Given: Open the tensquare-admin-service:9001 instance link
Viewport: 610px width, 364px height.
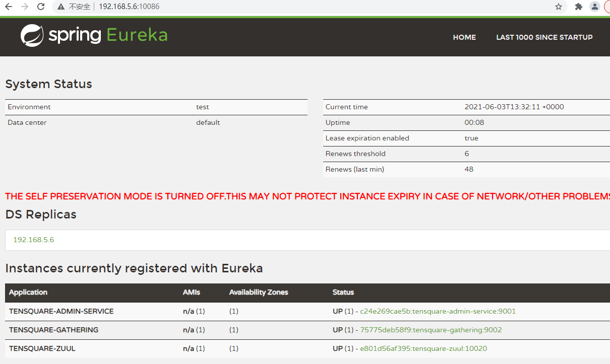Looking at the screenshot, I should (438, 311).
